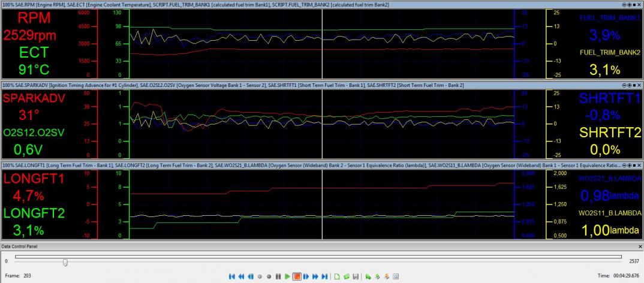The image size is (644, 283).
Task: Click the FUEL_TRIM_BANK2 3,1% value
Action: 604,70
